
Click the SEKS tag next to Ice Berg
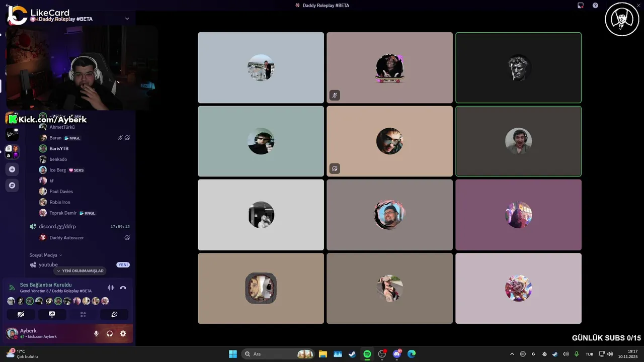click(x=76, y=170)
